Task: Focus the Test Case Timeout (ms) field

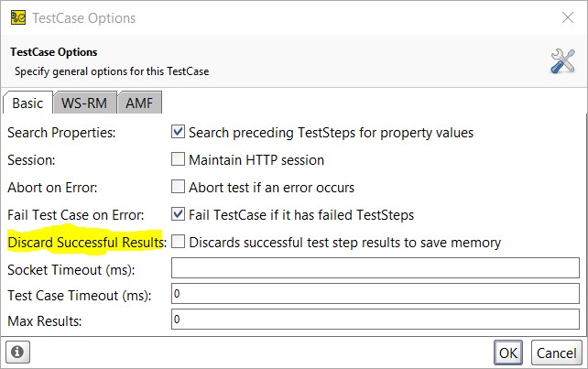Action: click(375, 294)
